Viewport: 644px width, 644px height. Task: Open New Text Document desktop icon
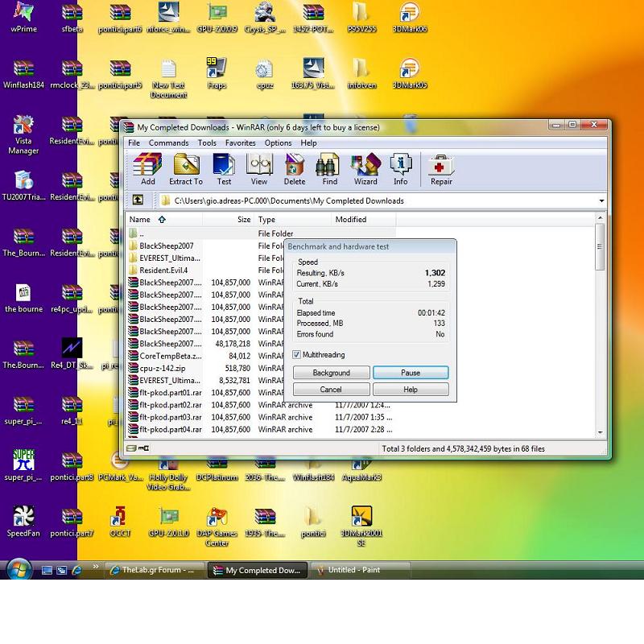coord(168,79)
